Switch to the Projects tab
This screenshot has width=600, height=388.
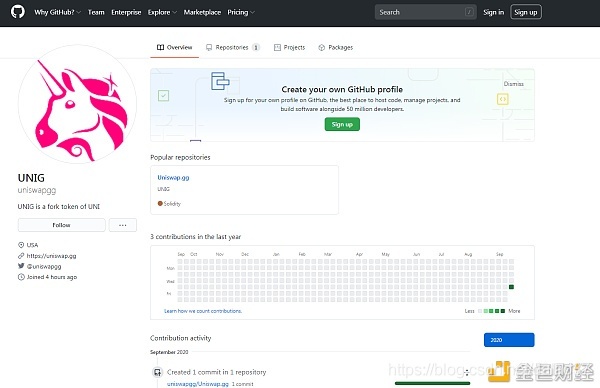click(290, 47)
